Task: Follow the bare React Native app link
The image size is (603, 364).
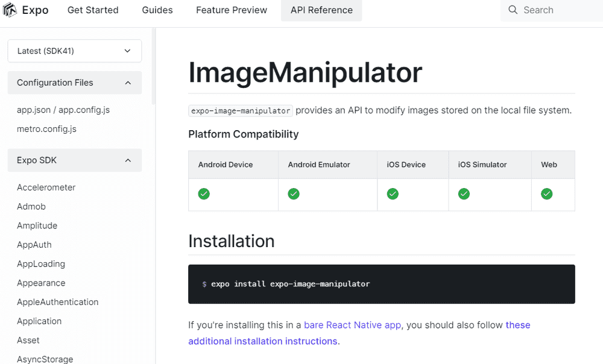Action: 352,325
